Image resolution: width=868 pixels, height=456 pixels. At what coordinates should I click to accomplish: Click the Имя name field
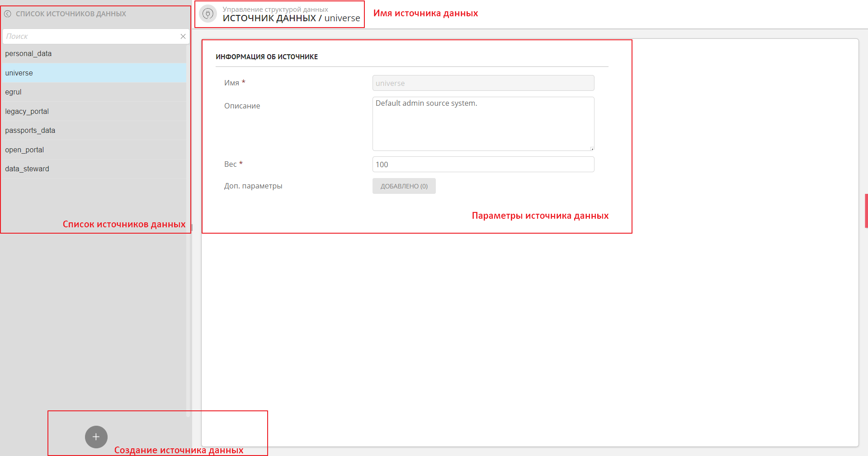point(483,83)
